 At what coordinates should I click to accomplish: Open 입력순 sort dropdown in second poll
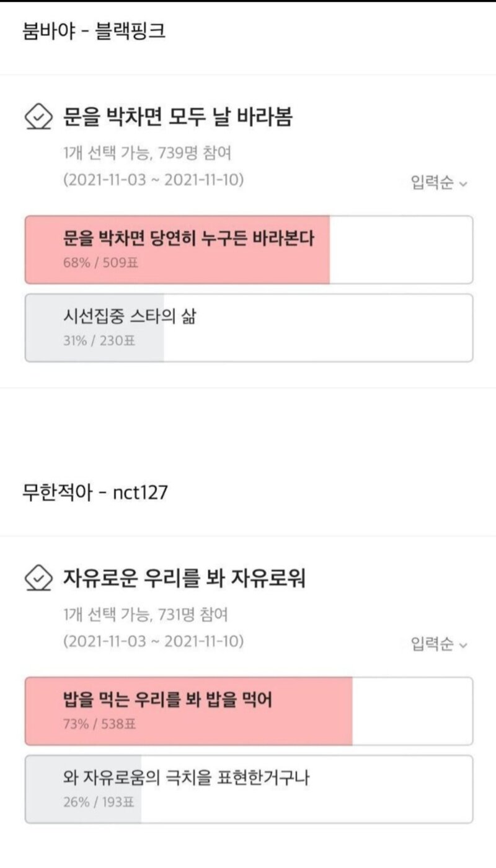pyautogui.click(x=439, y=644)
